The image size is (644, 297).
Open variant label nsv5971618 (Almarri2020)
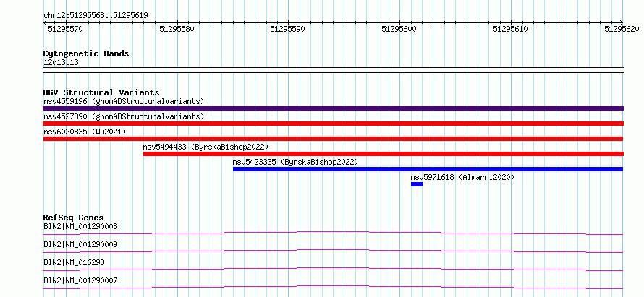462,177
